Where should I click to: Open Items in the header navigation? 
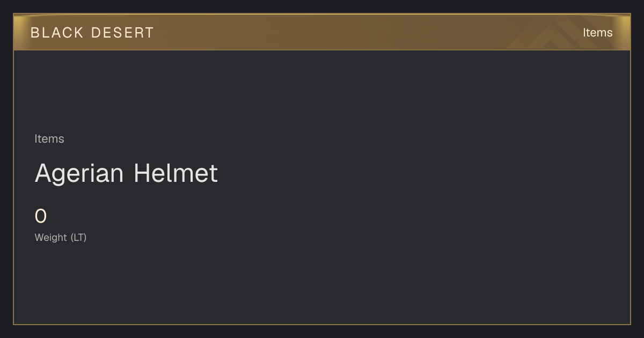(597, 33)
